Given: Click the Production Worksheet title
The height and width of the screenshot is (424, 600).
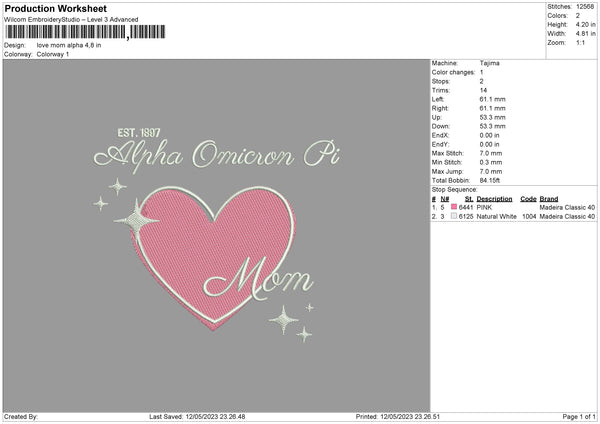Looking at the screenshot, I should (x=55, y=8).
